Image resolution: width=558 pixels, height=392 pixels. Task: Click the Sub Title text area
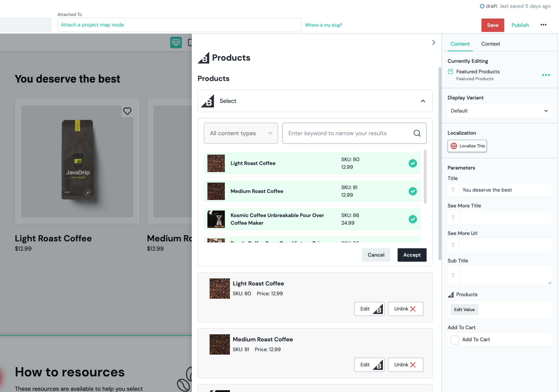[x=505, y=275]
